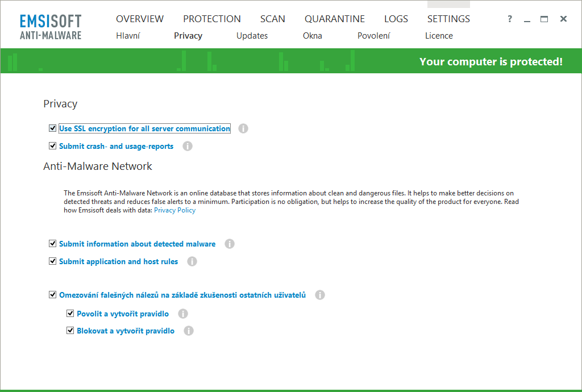Click info icon beside Submit crash- and usage-reports
This screenshot has height=392, width=582.
188,146
